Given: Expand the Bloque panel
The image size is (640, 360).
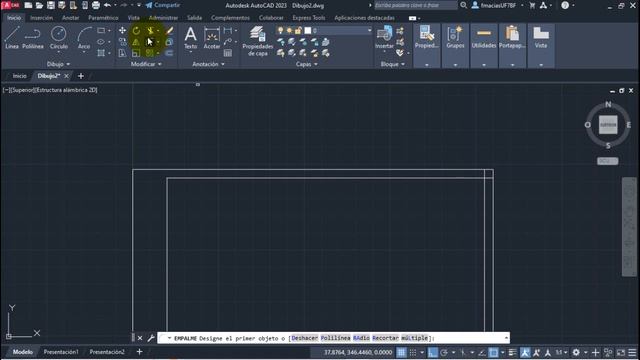Looking at the screenshot, I should 393,64.
